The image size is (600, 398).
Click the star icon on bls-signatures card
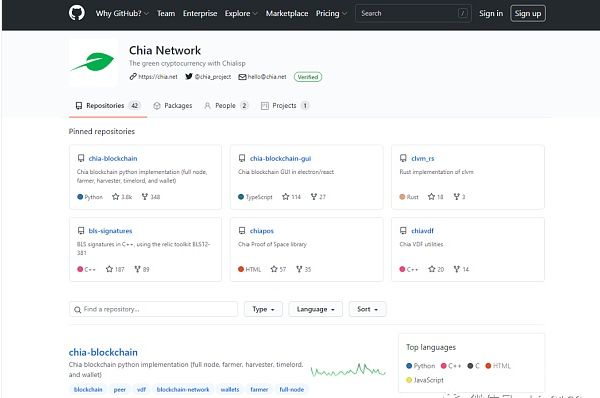tap(109, 269)
